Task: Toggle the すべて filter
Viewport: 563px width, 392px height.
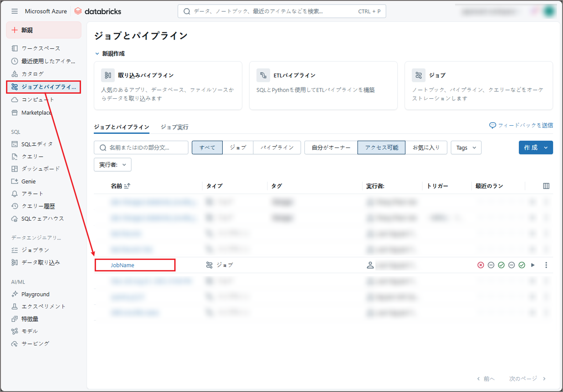Action: click(207, 148)
